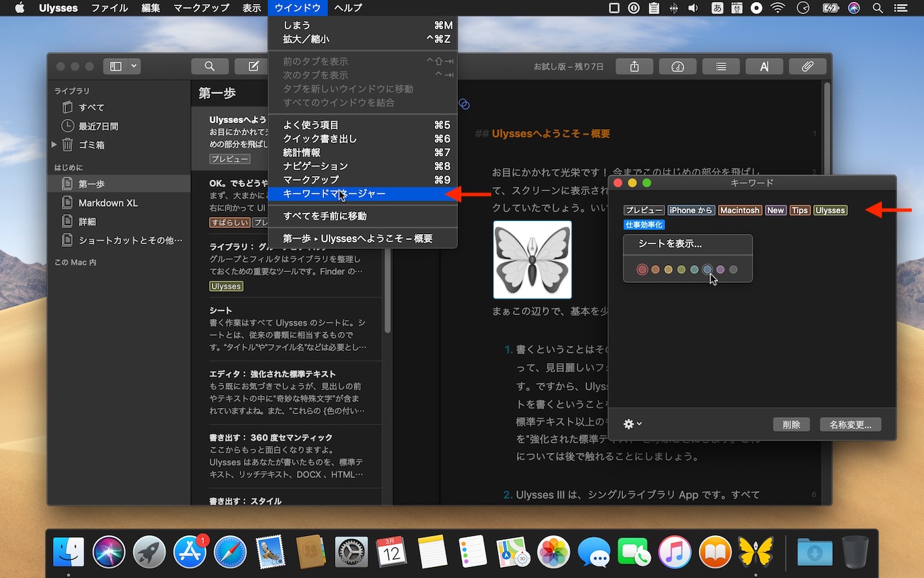Choose 統計情報 menu item

pos(363,152)
